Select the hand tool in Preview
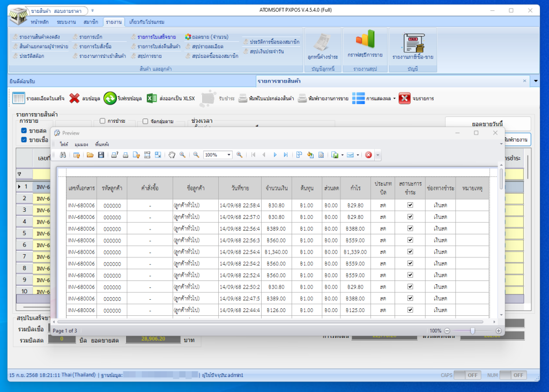Image resolution: width=549 pixels, height=392 pixels. pyautogui.click(x=172, y=155)
